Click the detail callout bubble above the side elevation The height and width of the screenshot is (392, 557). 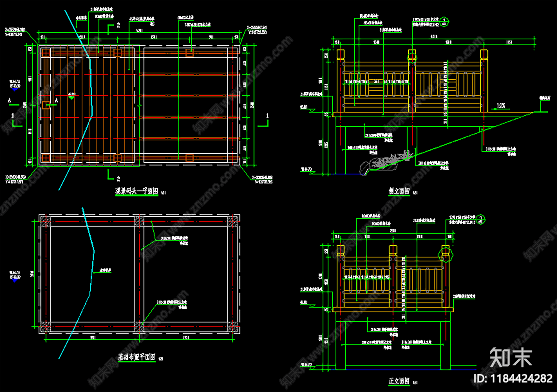(x=444, y=22)
